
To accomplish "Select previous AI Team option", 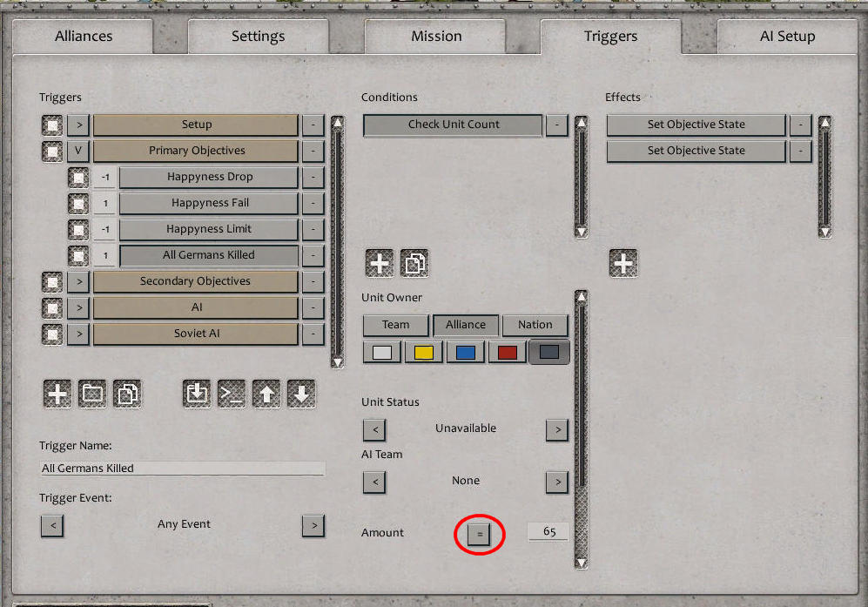I will [x=374, y=482].
